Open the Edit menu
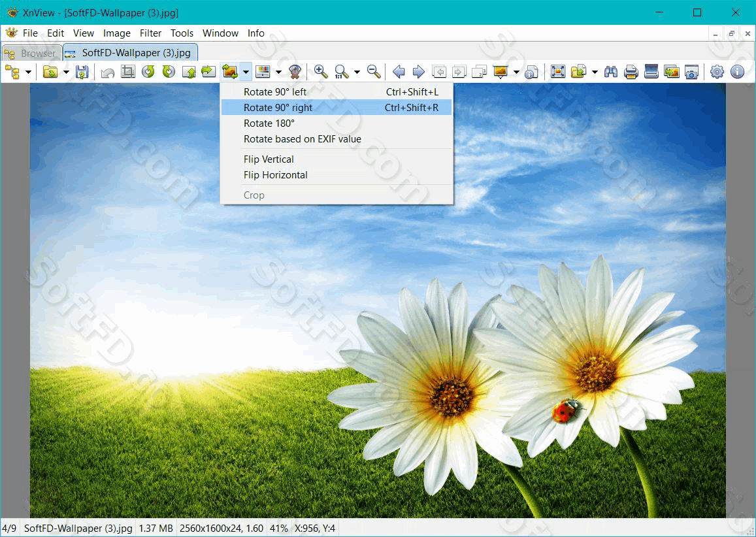Image resolution: width=756 pixels, height=537 pixels. [x=56, y=33]
